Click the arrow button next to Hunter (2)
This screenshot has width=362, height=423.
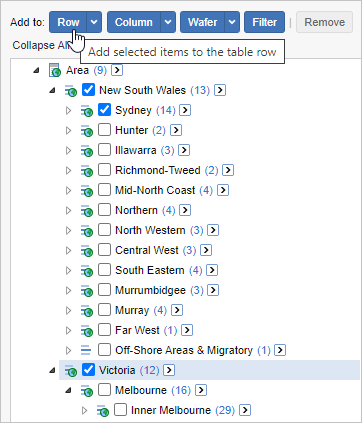(x=176, y=130)
